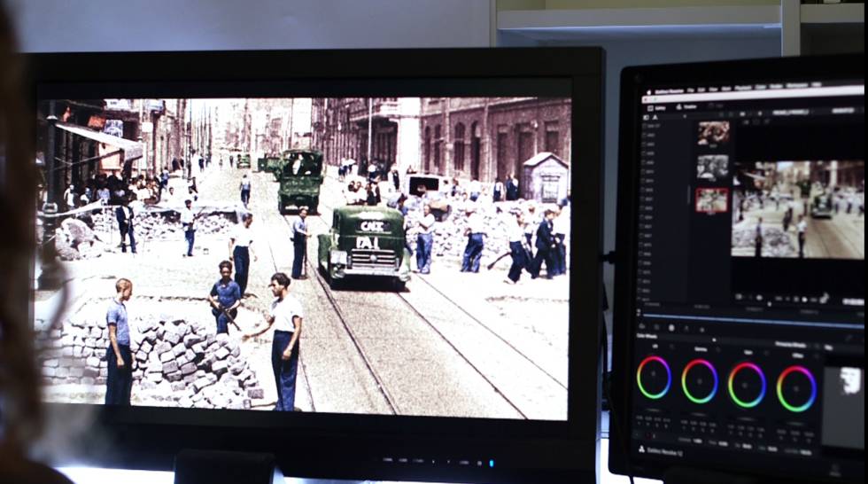Open the Help menu
Screen dimensions: 868x484
click(816, 85)
